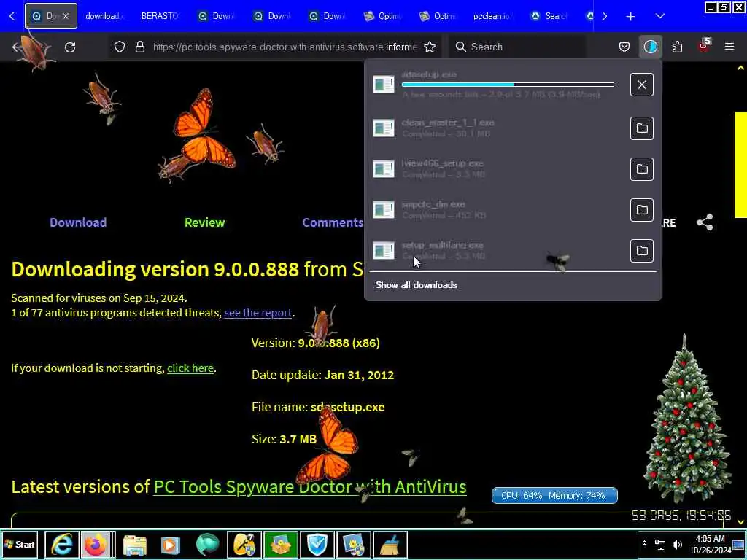Show iview466_setup.exe in its folder
Viewport: 747px width, 560px height.
pos(642,169)
